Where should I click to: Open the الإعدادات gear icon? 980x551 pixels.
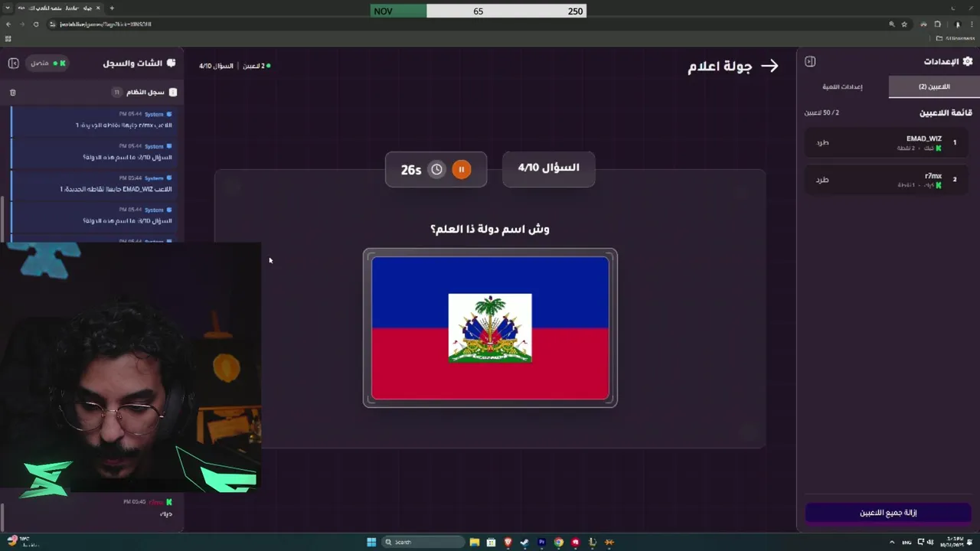(x=968, y=61)
